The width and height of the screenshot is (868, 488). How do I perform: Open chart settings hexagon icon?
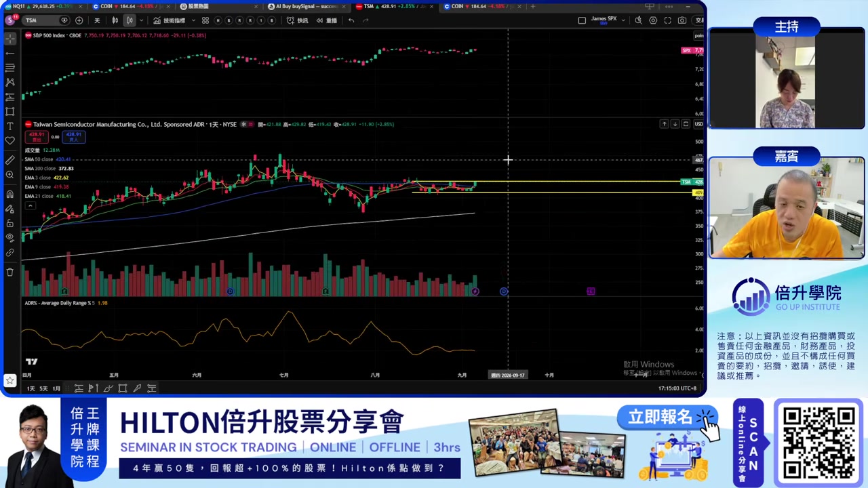(x=653, y=20)
